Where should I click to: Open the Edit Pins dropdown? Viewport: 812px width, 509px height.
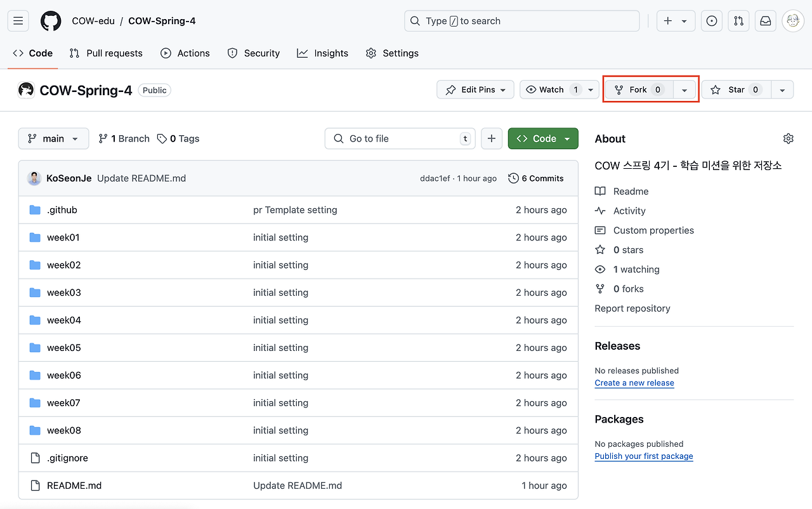pyautogui.click(x=475, y=89)
